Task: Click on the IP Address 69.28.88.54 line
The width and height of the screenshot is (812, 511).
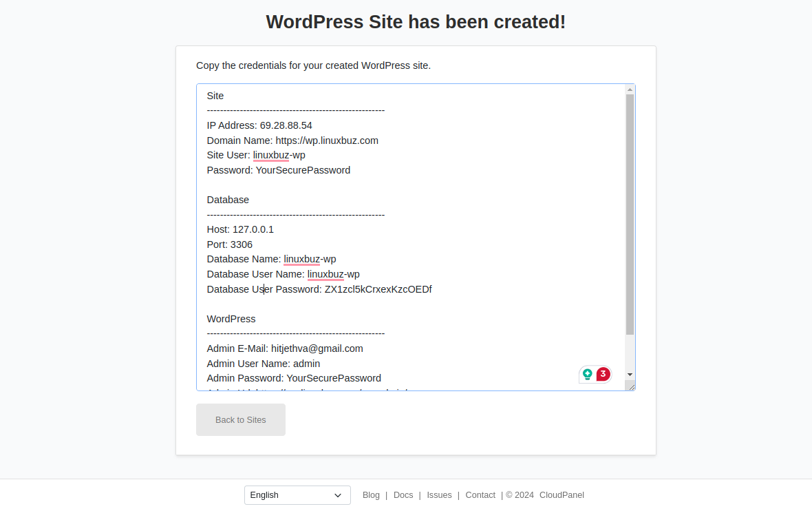Action: click(286, 125)
